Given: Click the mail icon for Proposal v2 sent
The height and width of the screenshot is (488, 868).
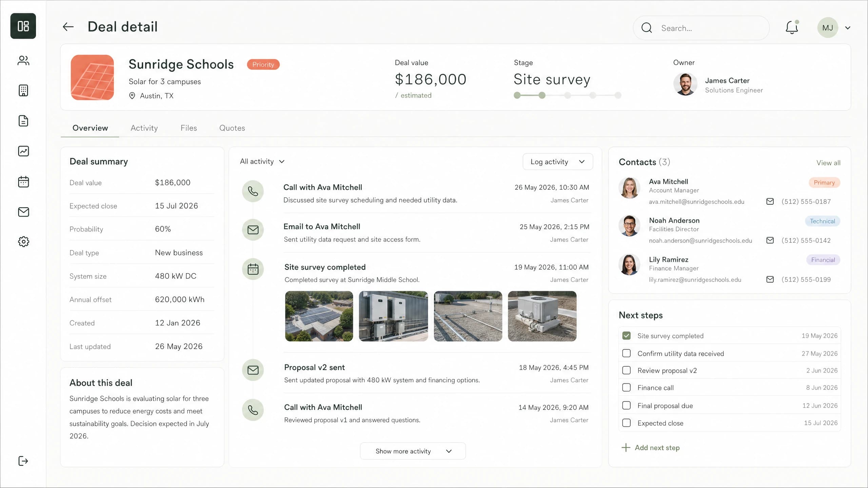Looking at the screenshot, I should coord(253,370).
